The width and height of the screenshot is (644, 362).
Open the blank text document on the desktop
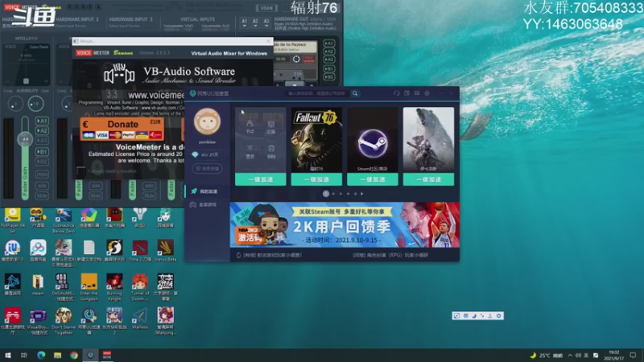[89, 251]
